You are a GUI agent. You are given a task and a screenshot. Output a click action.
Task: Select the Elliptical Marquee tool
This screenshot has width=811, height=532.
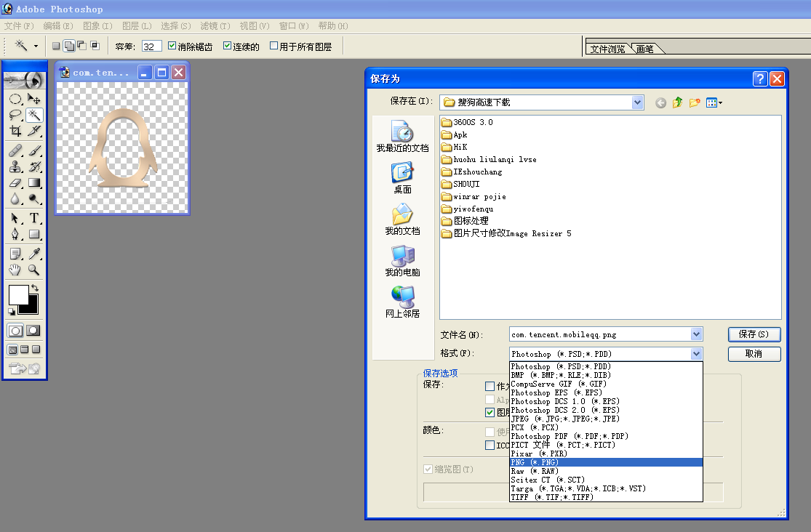(x=15, y=99)
